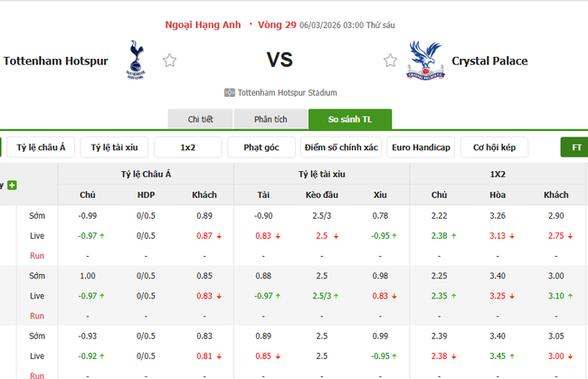Click the green FT button
Viewport: 588px width, 379px height.
click(575, 147)
